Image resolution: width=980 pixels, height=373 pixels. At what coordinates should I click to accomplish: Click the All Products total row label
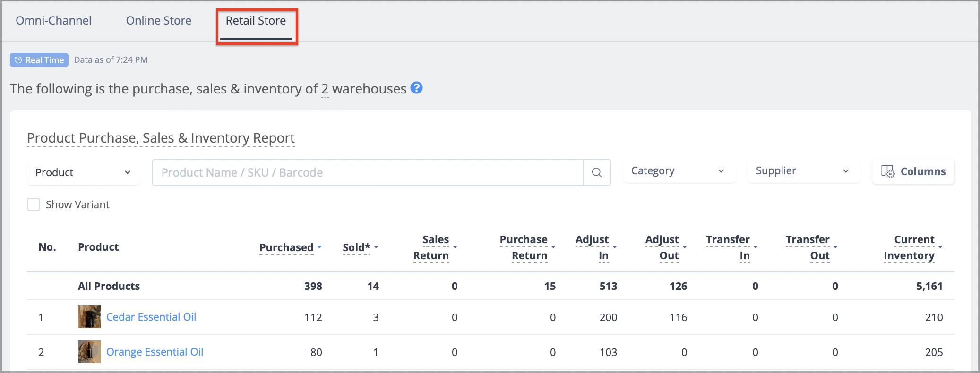click(x=109, y=286)
